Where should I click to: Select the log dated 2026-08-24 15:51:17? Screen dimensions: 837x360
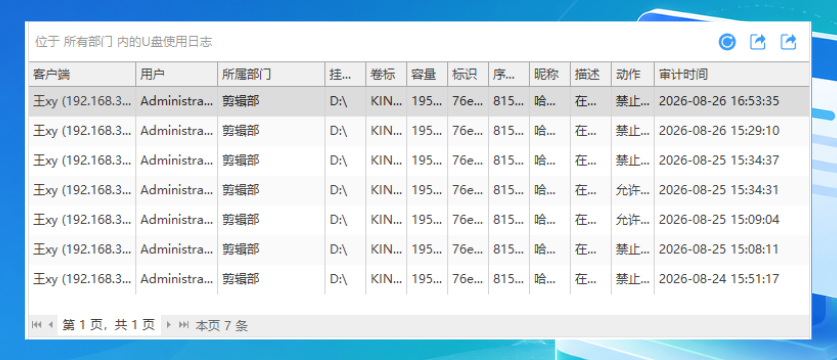point(419,279)
